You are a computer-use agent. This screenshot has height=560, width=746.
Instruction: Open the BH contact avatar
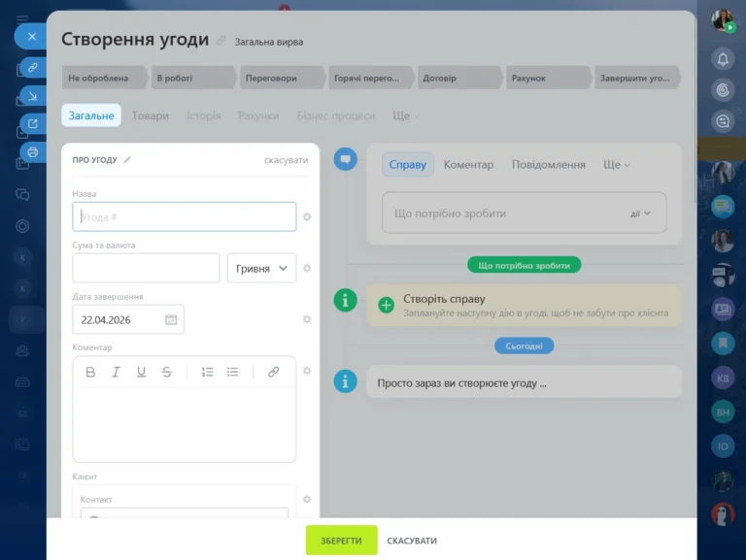(723, 412)
